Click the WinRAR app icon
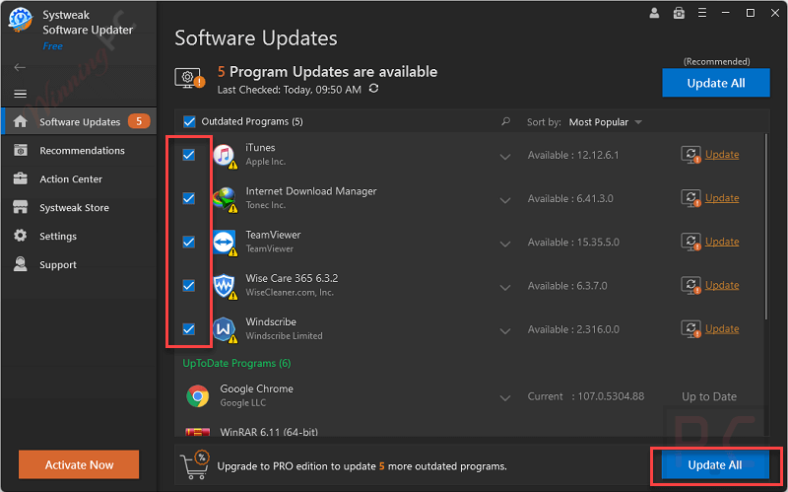This screenshot has width=788, height=492. tap(198, 432)
